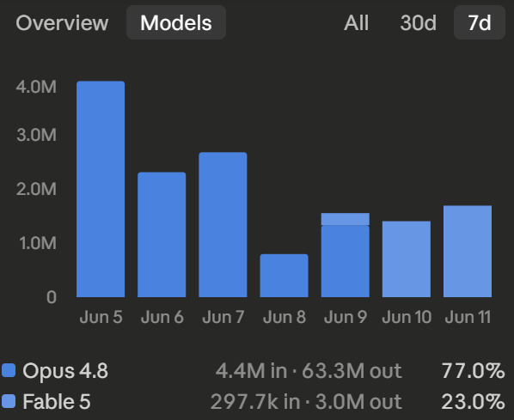Viewport: 514px width, 420px height.
Task: Select the Models tab
Action: (x=176, y=22)
